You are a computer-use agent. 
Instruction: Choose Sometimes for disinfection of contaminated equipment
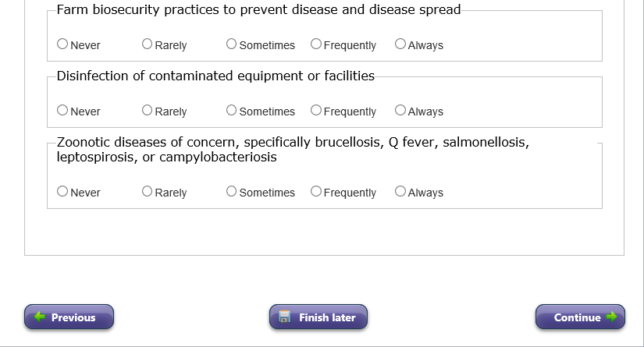pyautogui.click(x=231, y=111)
